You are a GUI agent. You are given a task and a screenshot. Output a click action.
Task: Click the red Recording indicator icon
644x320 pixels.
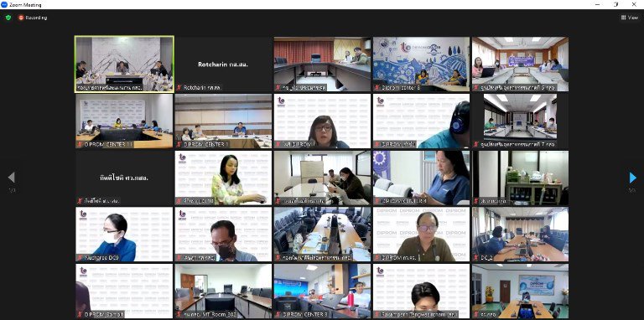pyautogui.click(x=21, y=18)
